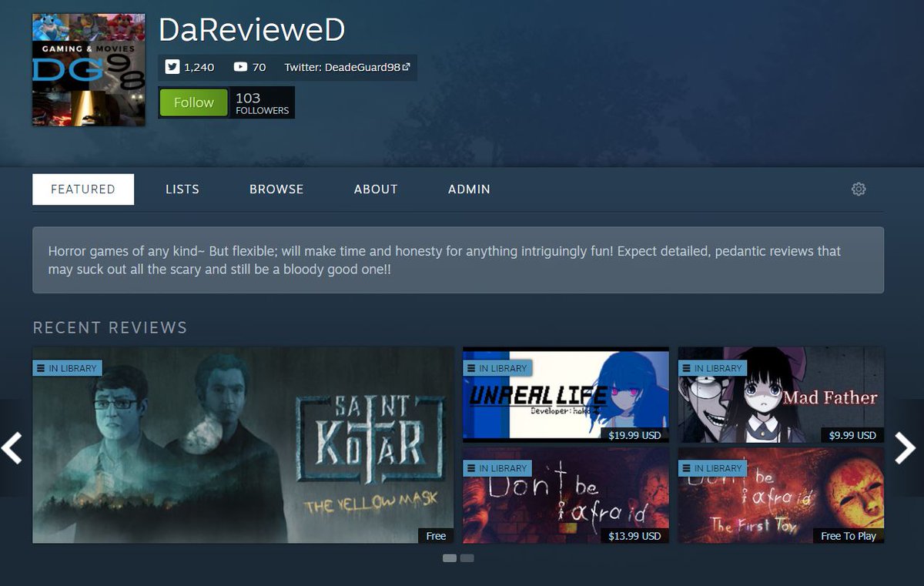The height and width of the screenshot is (586, 924).
Task: Click the curator description text box
Action: 458,260
